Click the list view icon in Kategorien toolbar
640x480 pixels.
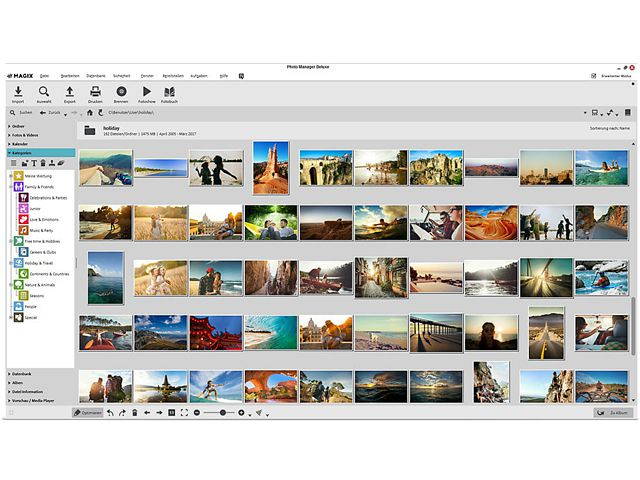point(14,163)
